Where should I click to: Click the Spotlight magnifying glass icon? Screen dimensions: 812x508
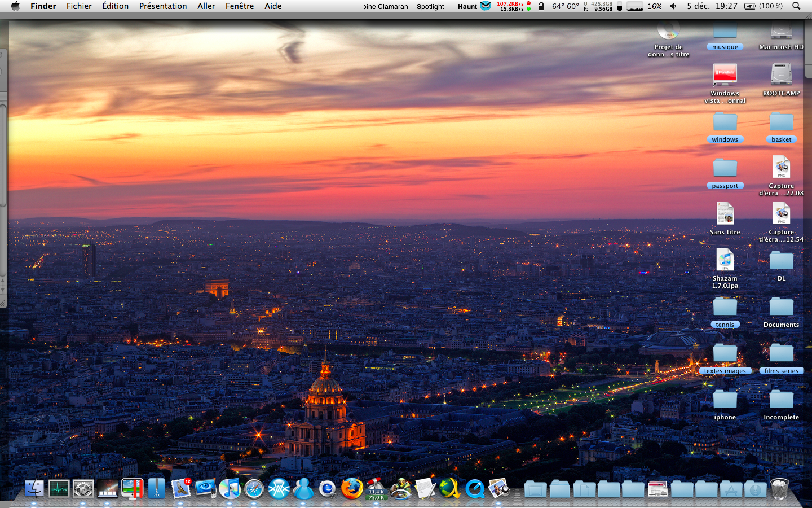tap(796, 6)
